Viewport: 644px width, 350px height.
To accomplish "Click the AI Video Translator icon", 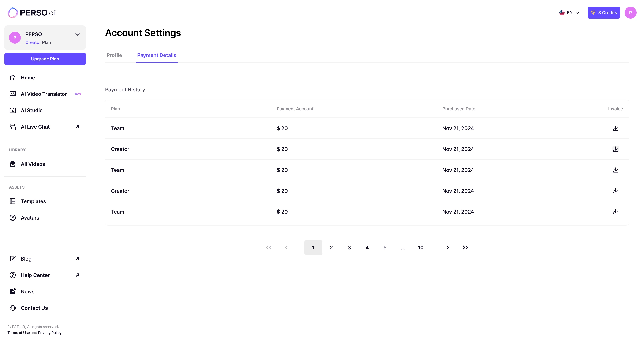I will coord(12,94).
